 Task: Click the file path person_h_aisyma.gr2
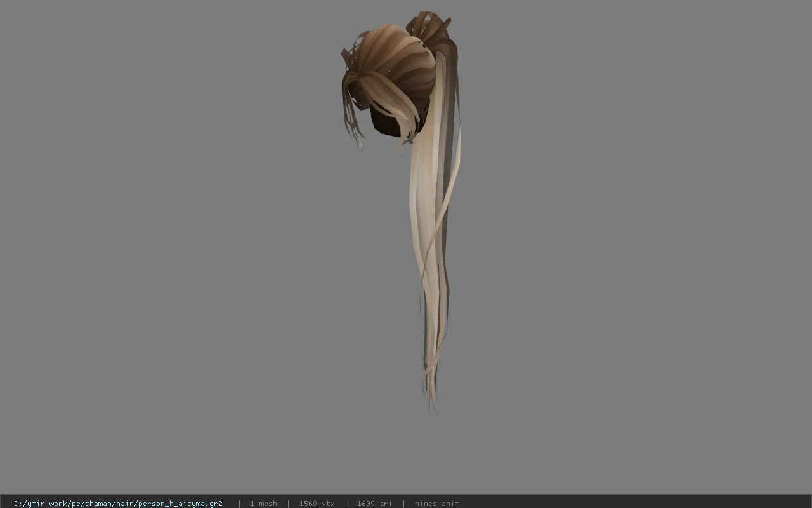coord(118,504)
